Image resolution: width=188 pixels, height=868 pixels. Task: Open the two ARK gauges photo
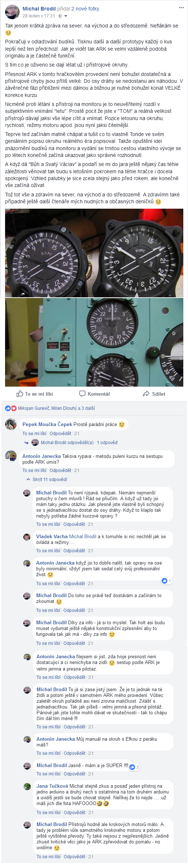(94, 253)
